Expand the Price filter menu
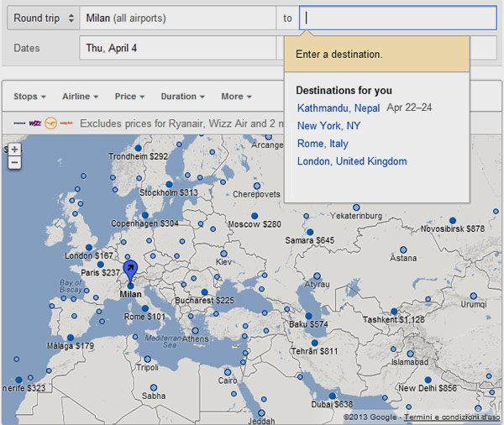The width and height of the screenshot is (504, 425). click(x=129, y=97)
